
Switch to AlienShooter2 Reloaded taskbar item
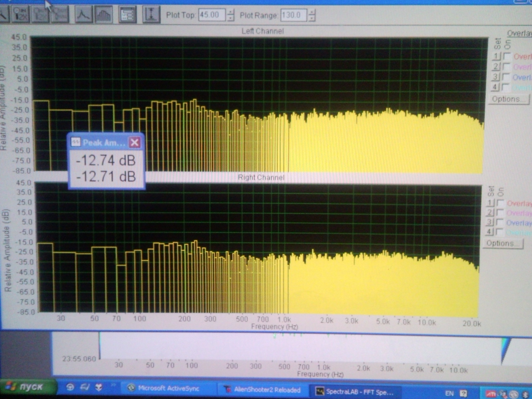[263, 390]
